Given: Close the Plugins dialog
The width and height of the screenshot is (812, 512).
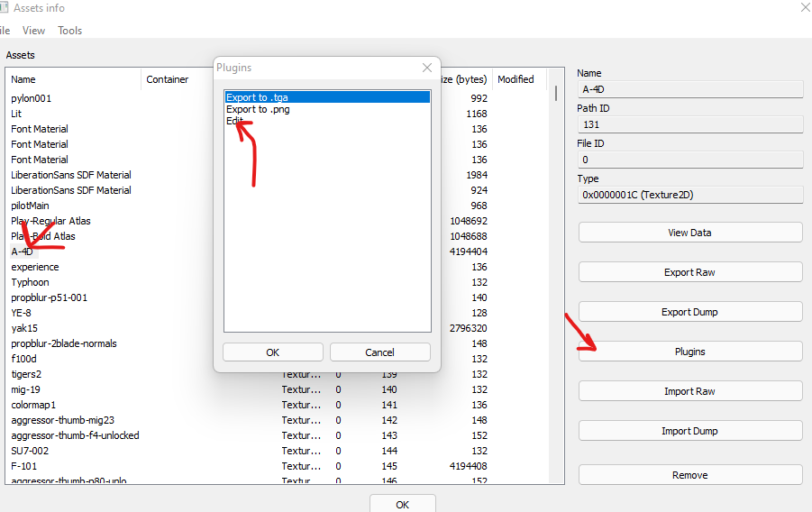Looking at the screenshot, I should (427, 68).
